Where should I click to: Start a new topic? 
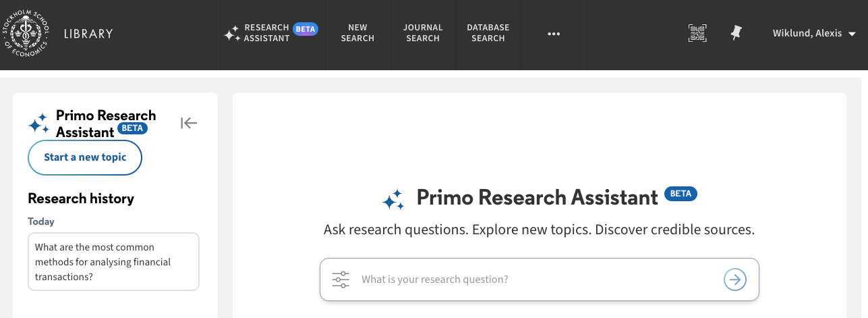coord(85,157)
